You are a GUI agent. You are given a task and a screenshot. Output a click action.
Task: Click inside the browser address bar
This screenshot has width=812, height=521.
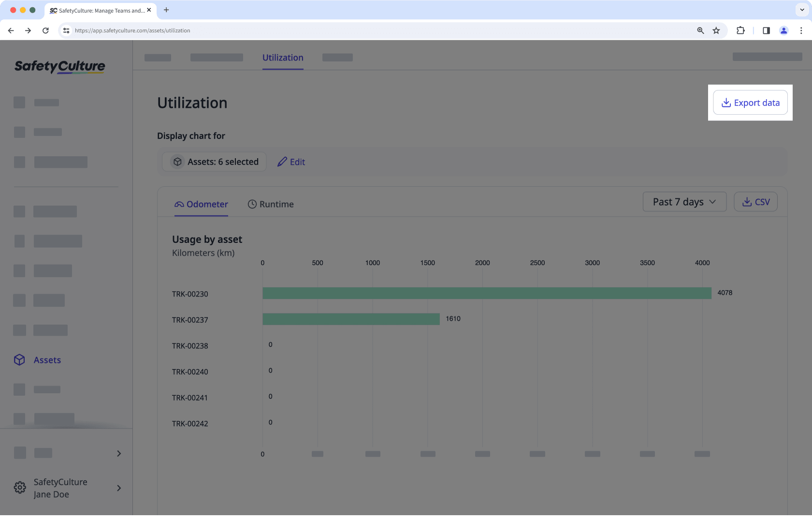coord(193,30)
